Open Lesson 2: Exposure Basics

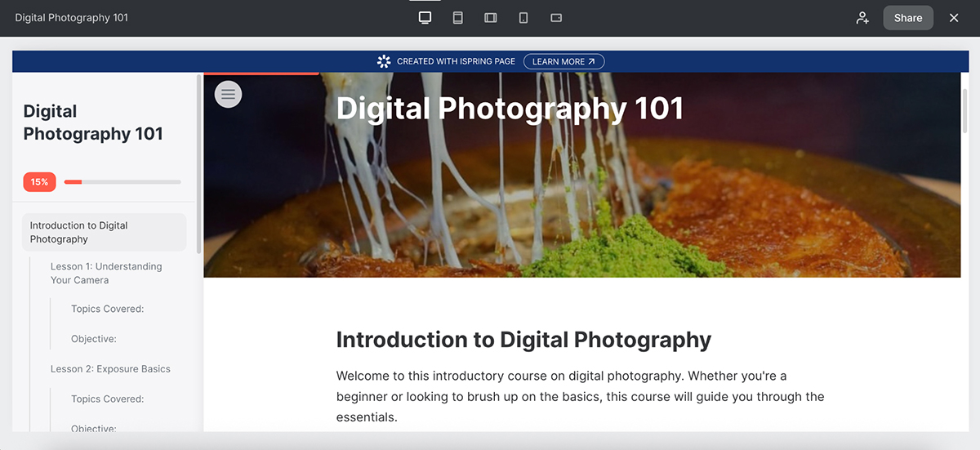110,369
